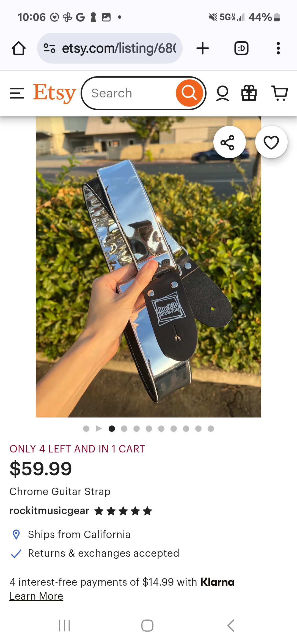Open the gift mode icon

[x=249, y=93]
